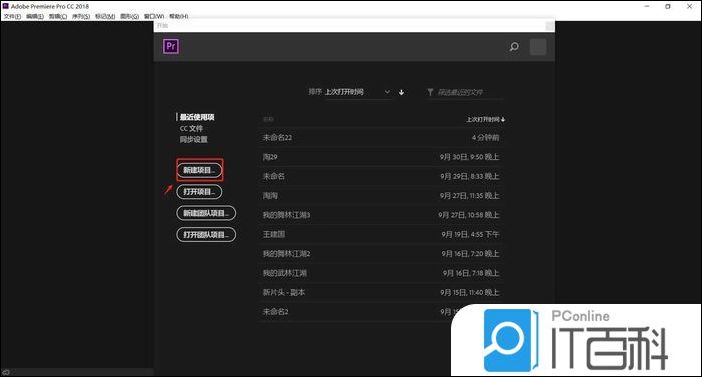Select the 最近使用项 section
Screen dimensions: 702x377
[x=197, y=117]
